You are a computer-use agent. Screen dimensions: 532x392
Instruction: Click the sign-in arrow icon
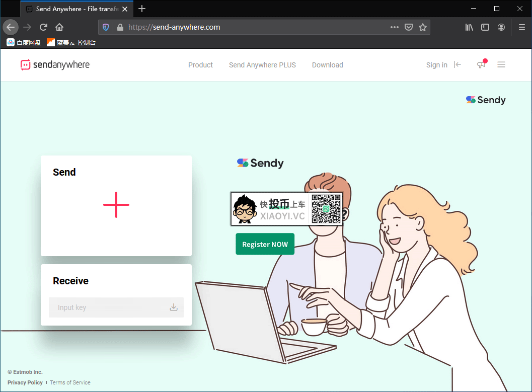click(x=458, y=64)
